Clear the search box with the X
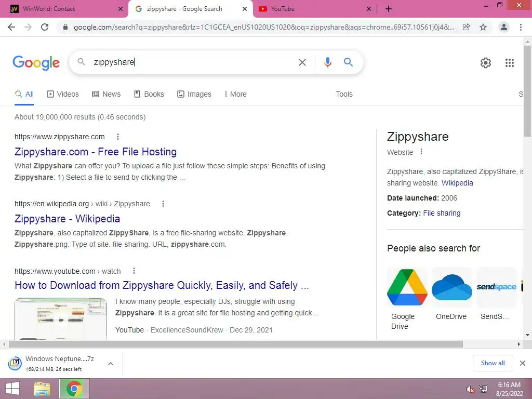Image resolution: width=532 pixels, height=399 pixels. [302, 62]
